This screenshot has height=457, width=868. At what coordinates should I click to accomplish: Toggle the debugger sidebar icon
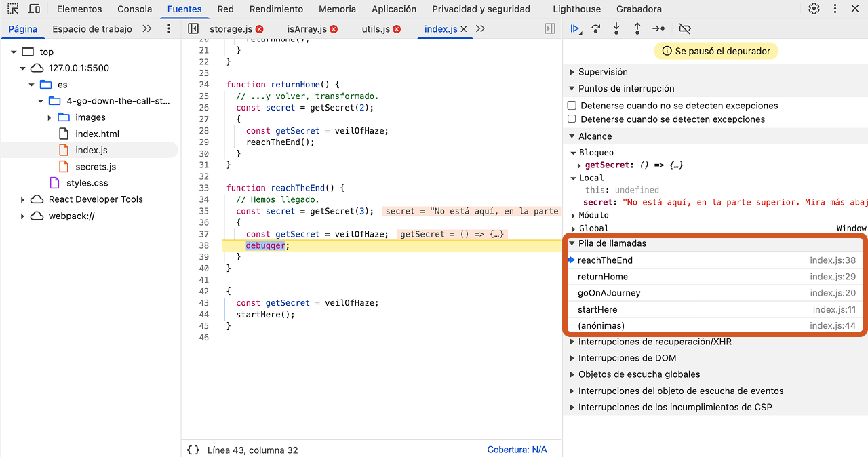pyautogui.click(x=550, y=29)
